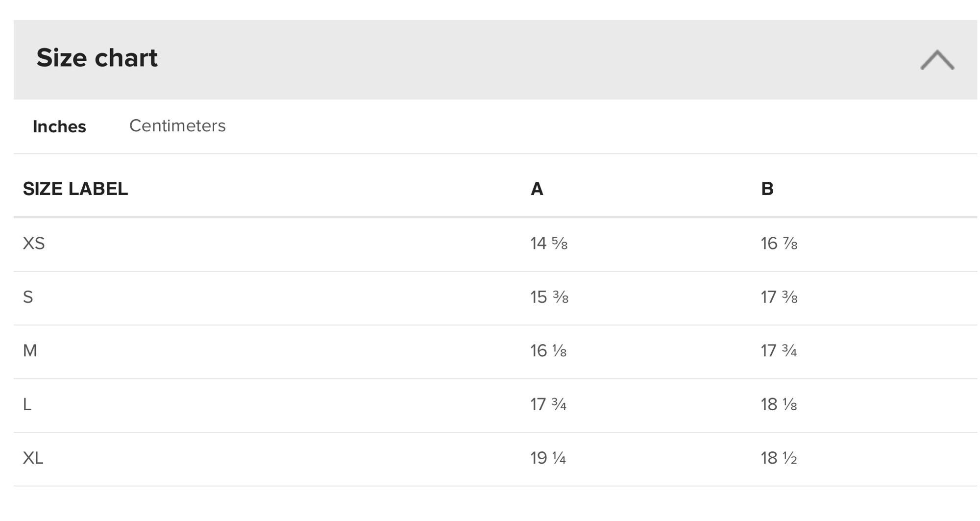Select the S size row label
Image resolution: width=980 pixels, height=521 pixels.
[x=28, y=298]
